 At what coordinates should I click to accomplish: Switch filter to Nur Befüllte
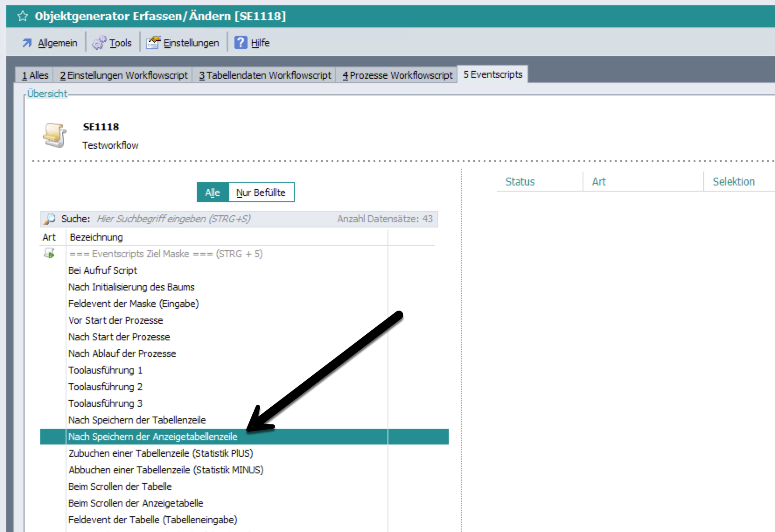point(261,192)
